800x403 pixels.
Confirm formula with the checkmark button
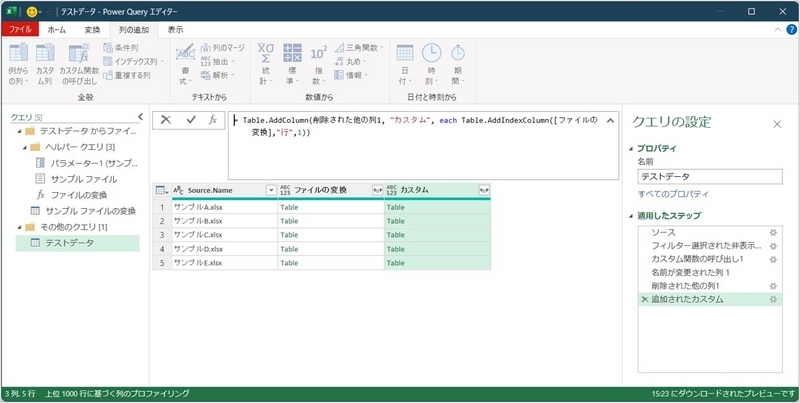point(191,120)
